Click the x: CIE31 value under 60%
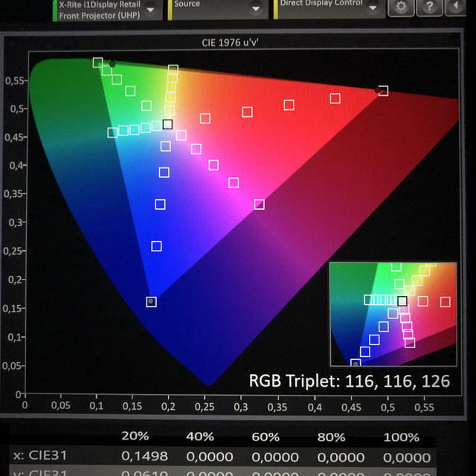 pos(275,457)
